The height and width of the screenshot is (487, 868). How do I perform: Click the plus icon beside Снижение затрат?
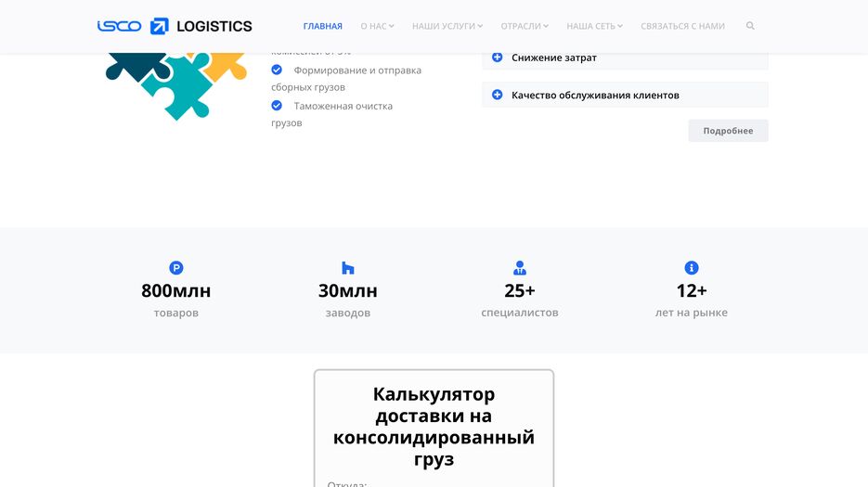tap(497, 58)
